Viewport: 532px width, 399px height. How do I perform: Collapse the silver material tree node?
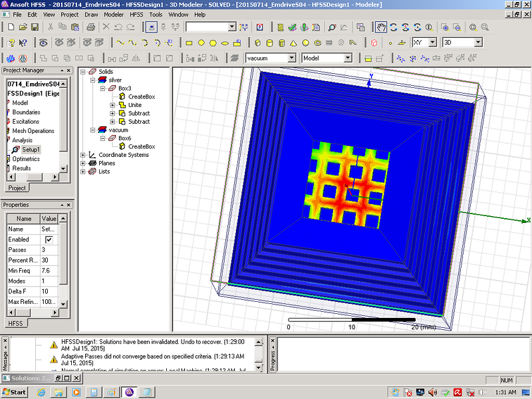(x=93, y=80)
